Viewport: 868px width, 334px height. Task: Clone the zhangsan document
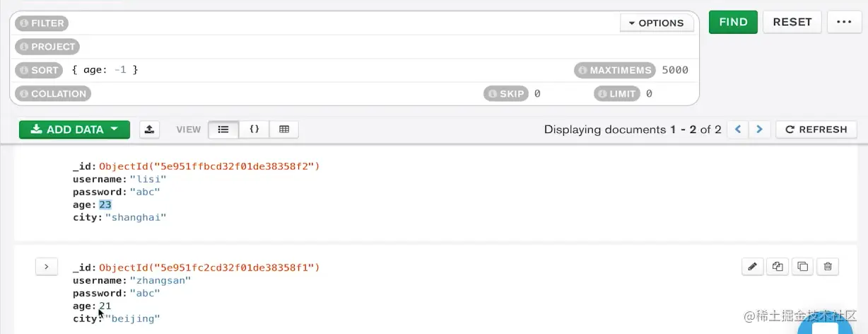point(802,266)
